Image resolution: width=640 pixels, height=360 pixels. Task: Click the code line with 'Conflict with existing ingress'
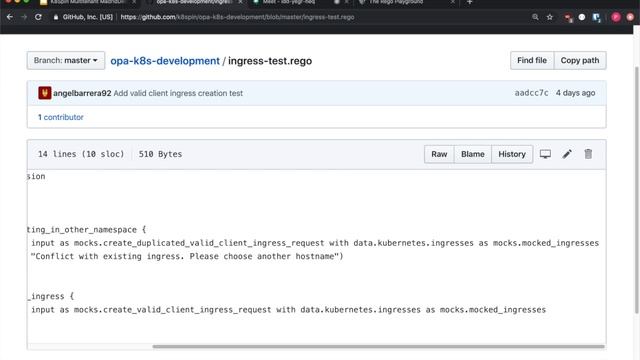(187, 256)
